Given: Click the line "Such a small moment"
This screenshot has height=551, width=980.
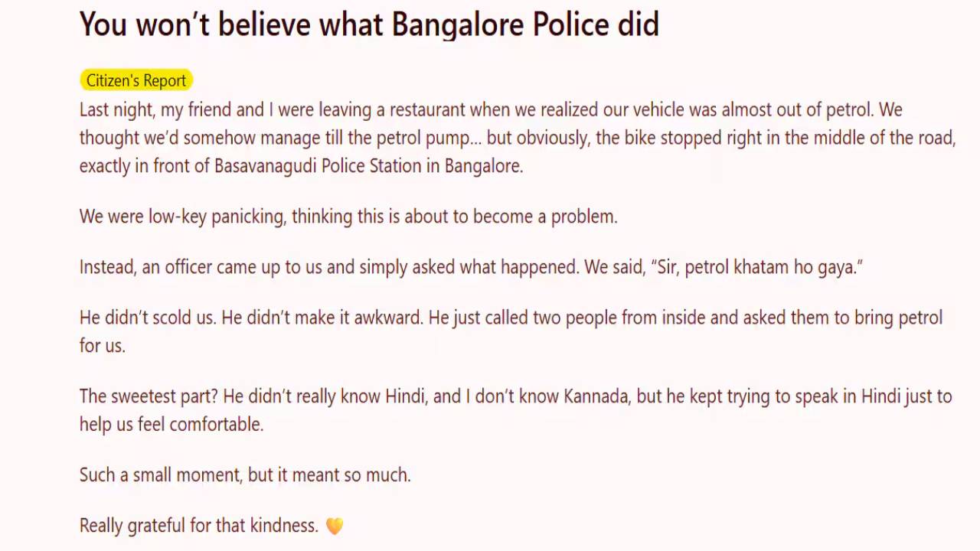Looking at the screenshot, I should (245, 475).
